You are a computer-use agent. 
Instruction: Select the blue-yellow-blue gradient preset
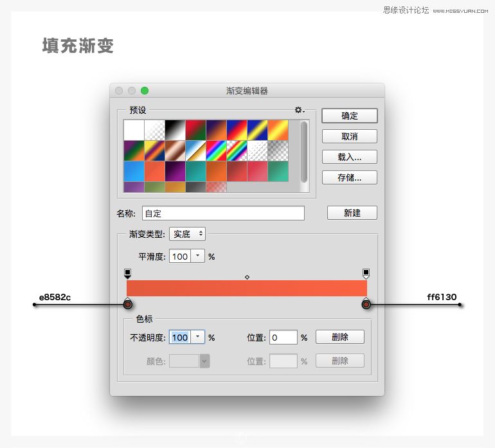tap(257, 130)
